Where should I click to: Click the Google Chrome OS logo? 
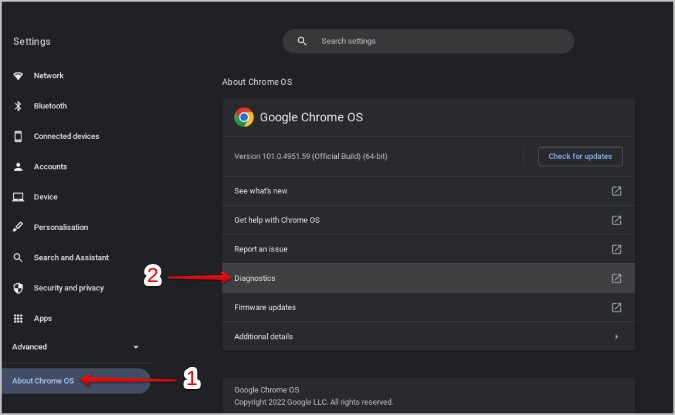[244, 117]
